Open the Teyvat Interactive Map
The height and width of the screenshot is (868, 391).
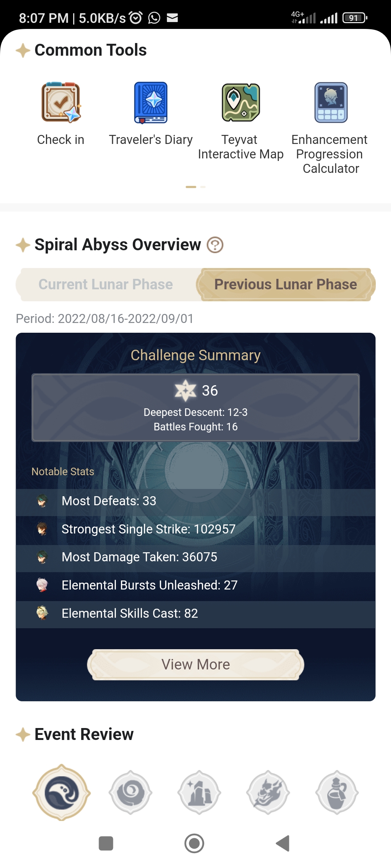tap(240, 103)
